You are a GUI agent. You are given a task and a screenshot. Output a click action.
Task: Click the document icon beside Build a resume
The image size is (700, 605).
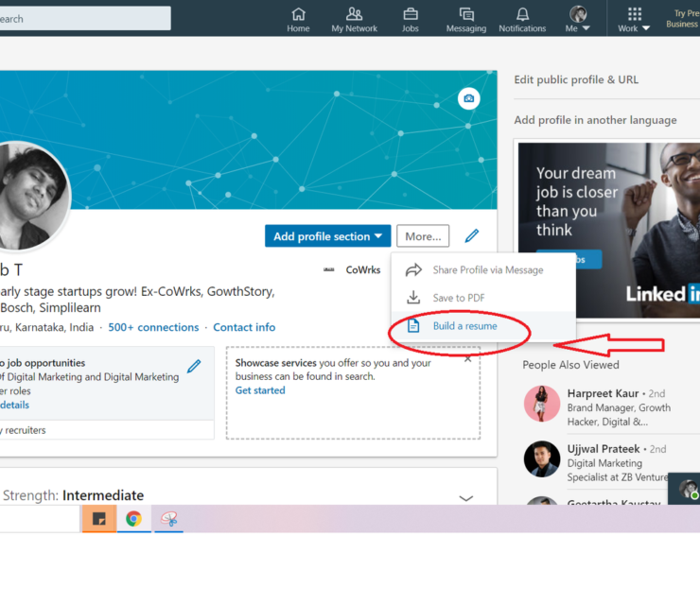(413, 326)
